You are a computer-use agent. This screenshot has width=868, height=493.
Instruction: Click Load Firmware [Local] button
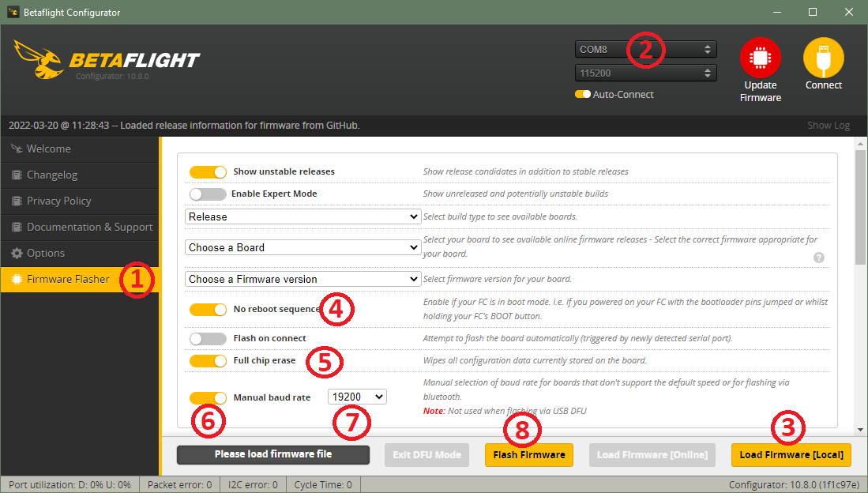pyautogui.click(x=791, y=455)
